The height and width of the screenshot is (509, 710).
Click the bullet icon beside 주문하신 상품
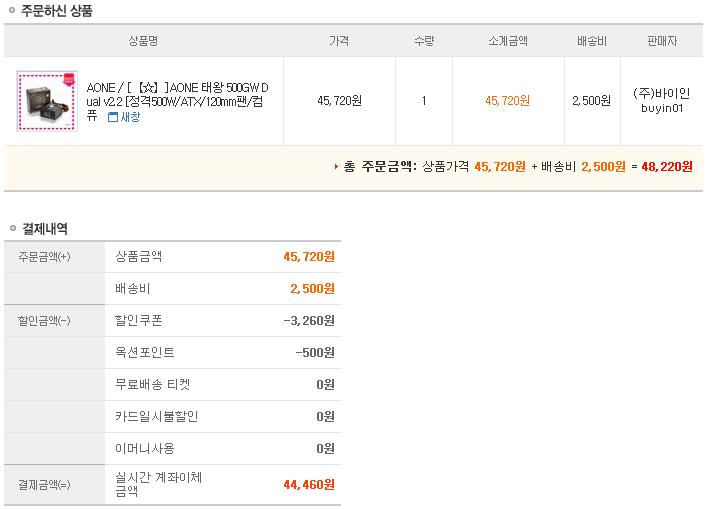point(12,10)
